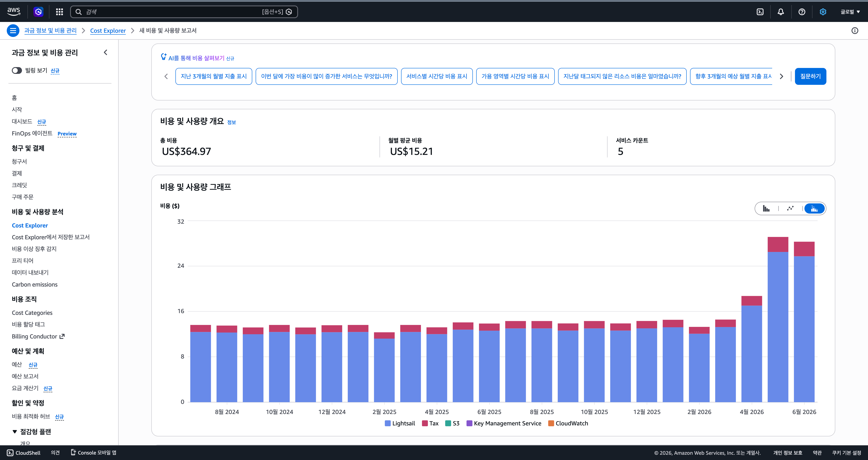Click the CloudWatch legend color swatch
The image size is (868, 460).
coord(551,423)
